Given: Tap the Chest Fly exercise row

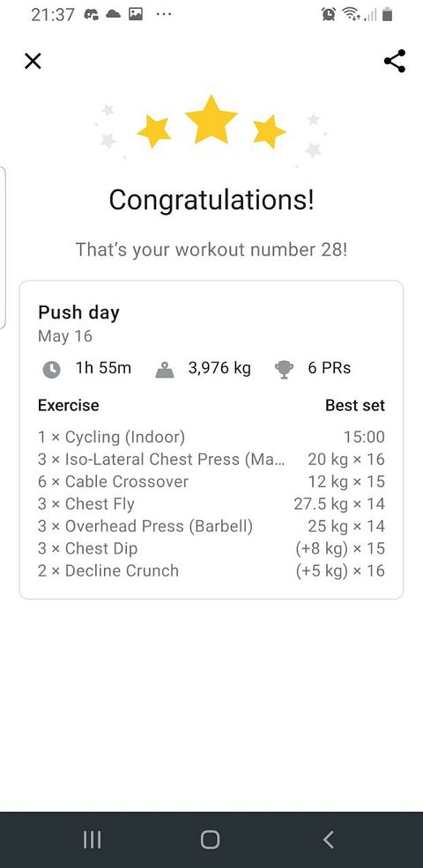Looking at the screenshot, I should point(211,504).
